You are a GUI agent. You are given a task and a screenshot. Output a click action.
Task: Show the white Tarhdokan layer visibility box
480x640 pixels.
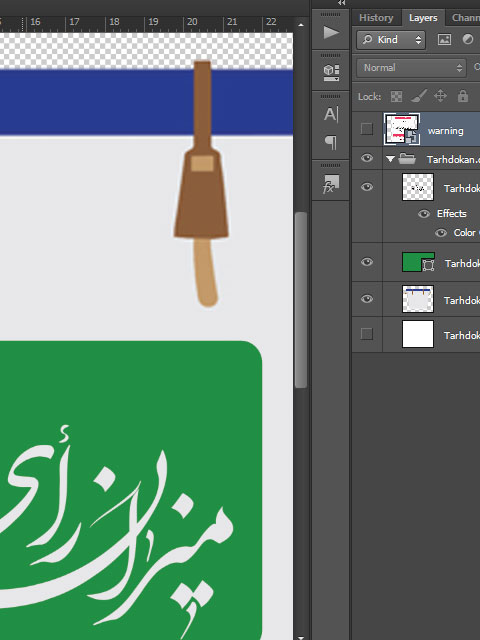(367, 334)
